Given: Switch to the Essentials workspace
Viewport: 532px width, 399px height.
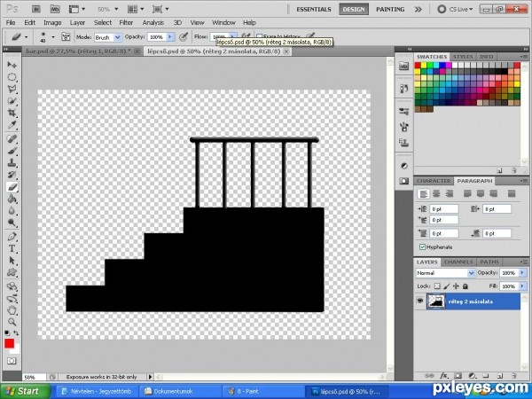Looking at the screenshot, I should coord(314,10).
